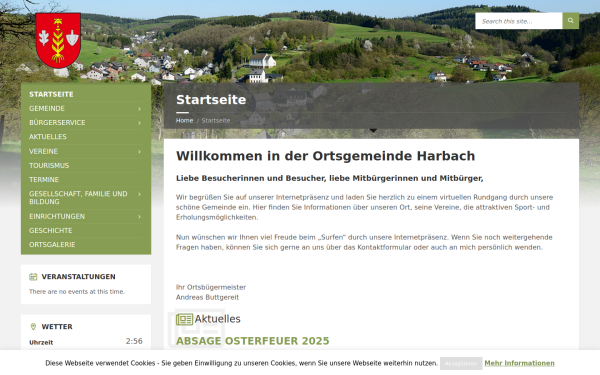Click the Startseite page title in banner
This screenshot has height=375, width=600.
click(x=211, y=99)
